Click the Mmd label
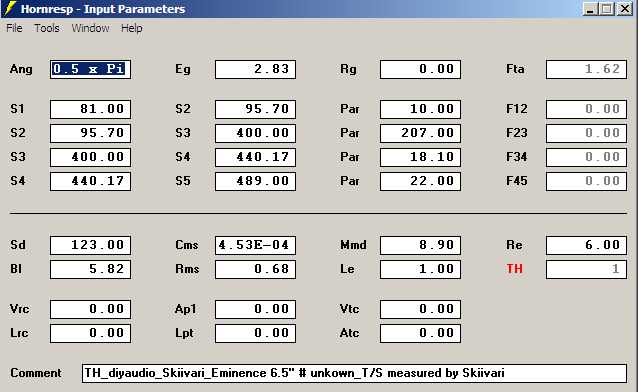Image resolution: width=638 pixels, height=392 pixels. (x=353, y=245)
